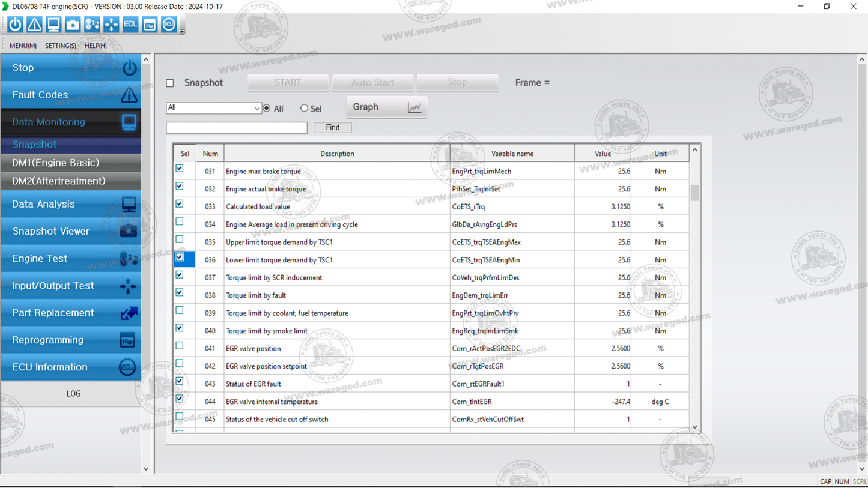The height and width of the screenshot is (488, 868).
Task: Uncheck row 031 Engine max brake torque
Action: (x=180, y=169)
